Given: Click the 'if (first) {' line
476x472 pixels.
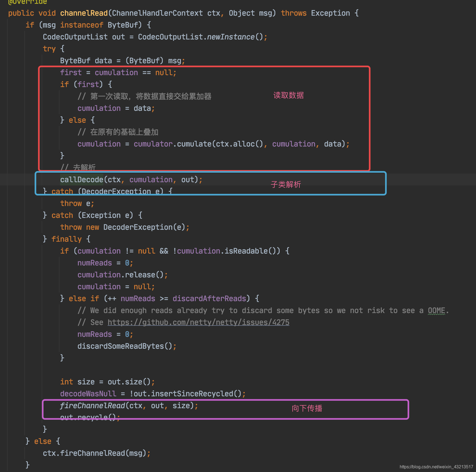Looking at the screenshot, I should tap(86, 84).
